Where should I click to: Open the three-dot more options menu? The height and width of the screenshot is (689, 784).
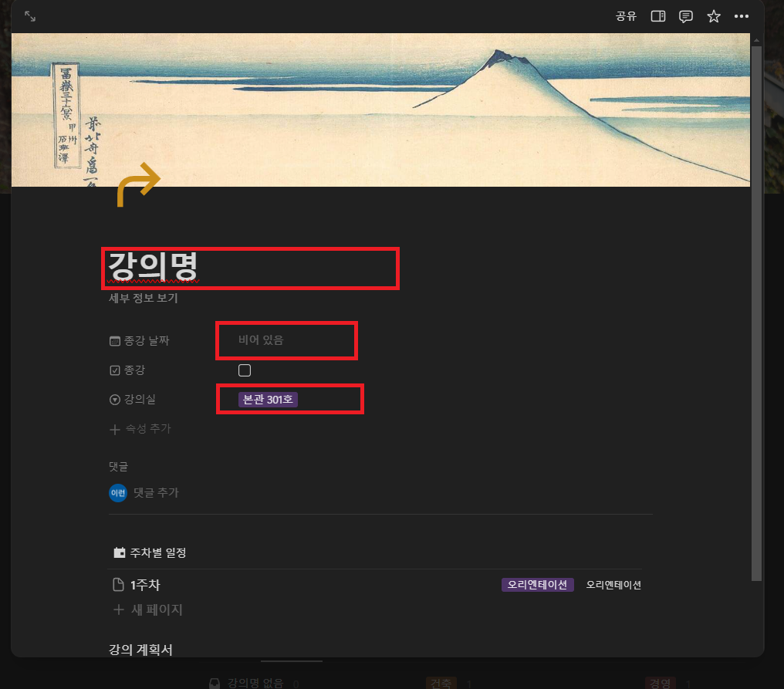[x=741, y=16]
